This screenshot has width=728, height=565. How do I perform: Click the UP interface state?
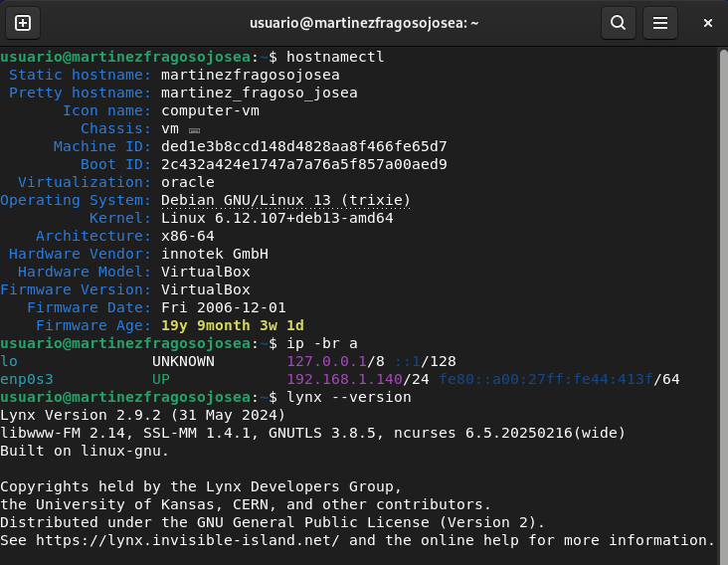point(161,379)
